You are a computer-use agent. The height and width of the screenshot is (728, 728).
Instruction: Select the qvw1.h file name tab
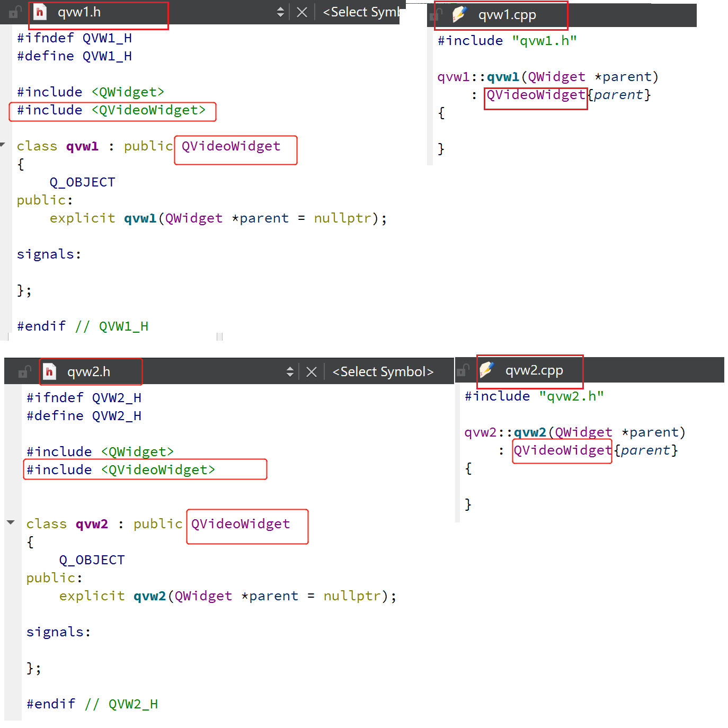tap(79, 12)
